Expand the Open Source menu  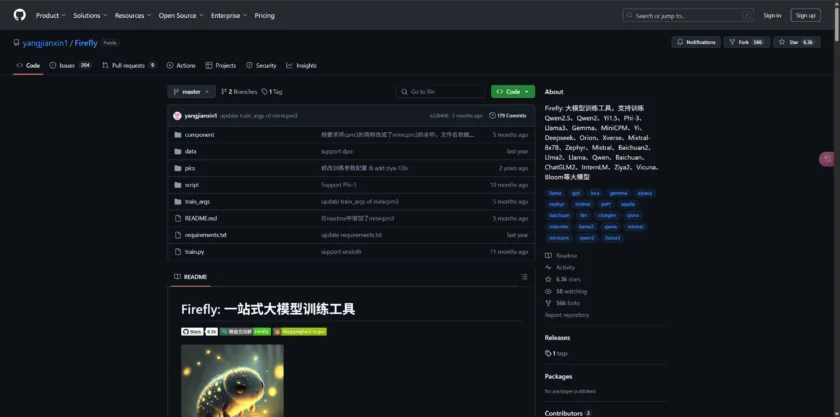[181, 16]
